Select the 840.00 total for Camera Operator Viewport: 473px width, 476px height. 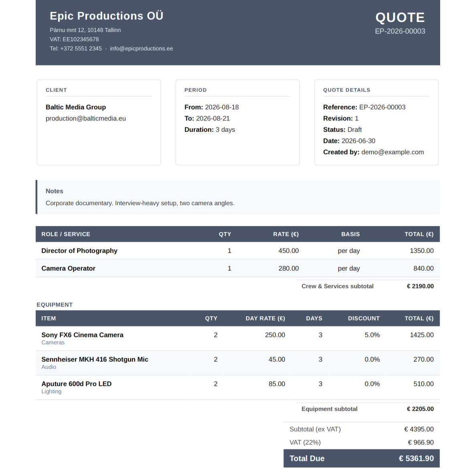[424, 268]
